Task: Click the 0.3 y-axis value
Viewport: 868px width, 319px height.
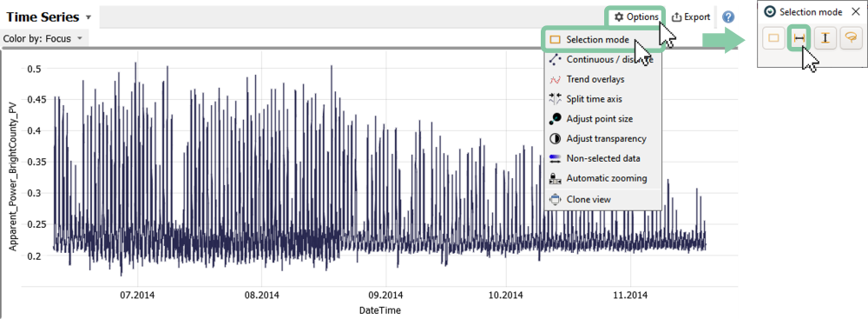Action: tap(35, 193)
